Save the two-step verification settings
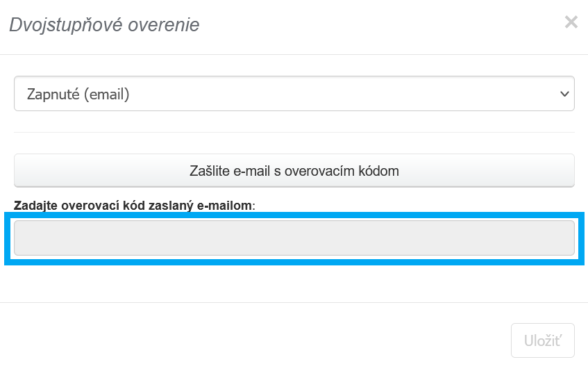 coord(542,340)
